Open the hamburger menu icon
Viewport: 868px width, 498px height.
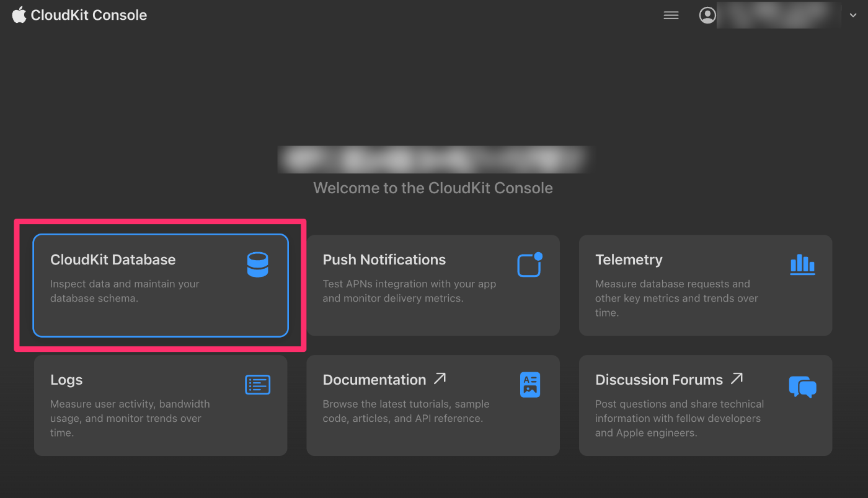671,15
